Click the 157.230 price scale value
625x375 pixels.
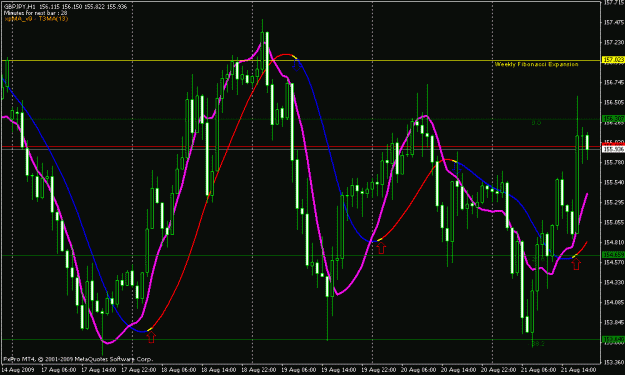click(613, 42)
